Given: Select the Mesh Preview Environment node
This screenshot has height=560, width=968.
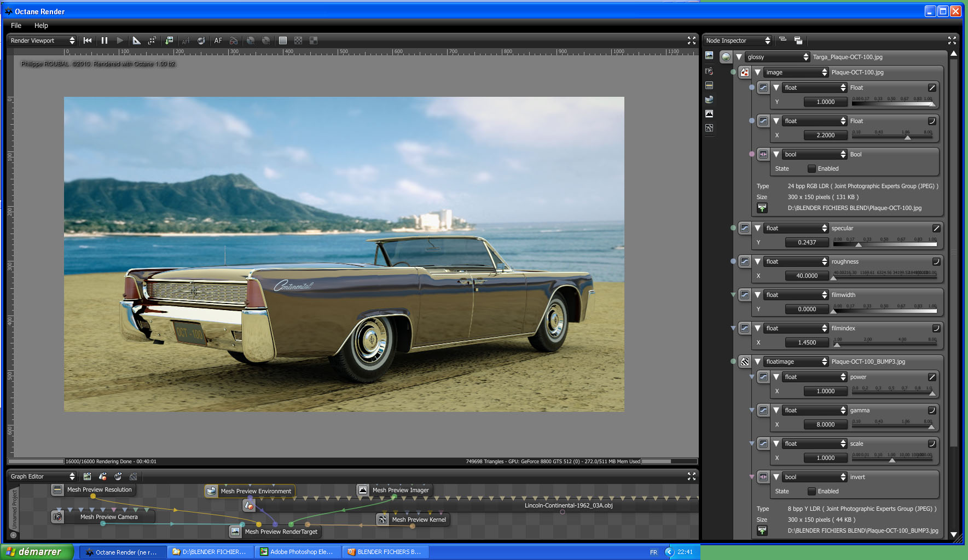Looking at the screenshot, I should click(250, 491).
